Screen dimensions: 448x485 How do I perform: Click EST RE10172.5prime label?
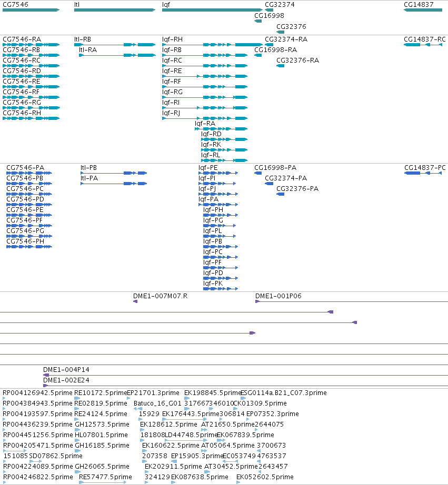(101, 393)
